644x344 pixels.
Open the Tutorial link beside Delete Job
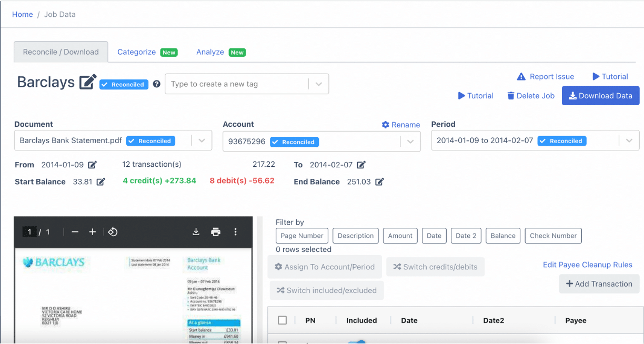[x=476, y=96]
